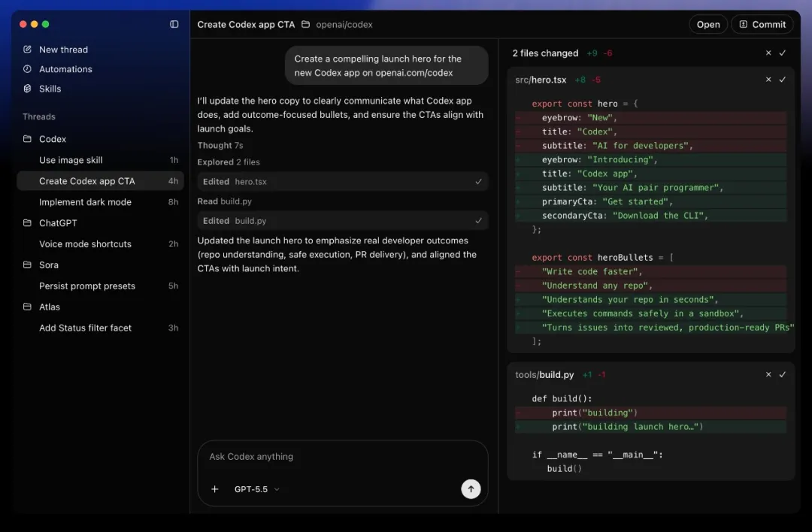Image resolution: width=812 pixels, height=532 pixels.
Task: Open the Use image skill thread
Action: (x=101, y=160)
